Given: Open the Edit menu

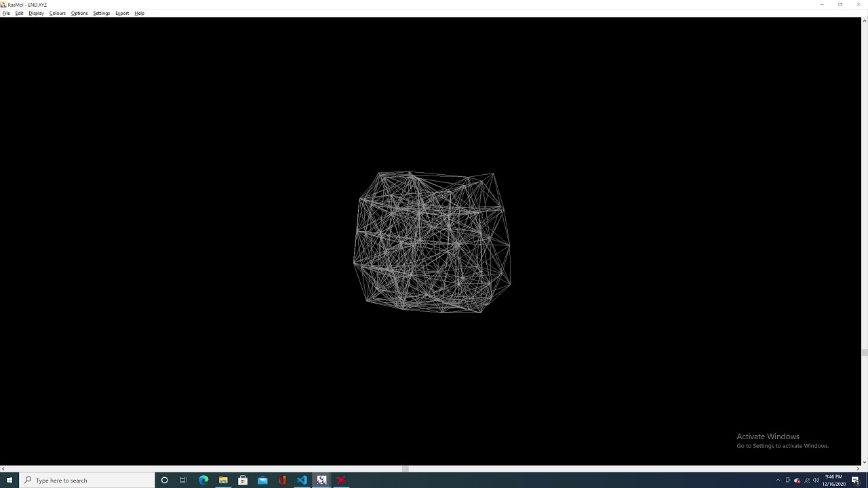Looking at the screenshot, I should pos(19,13).
